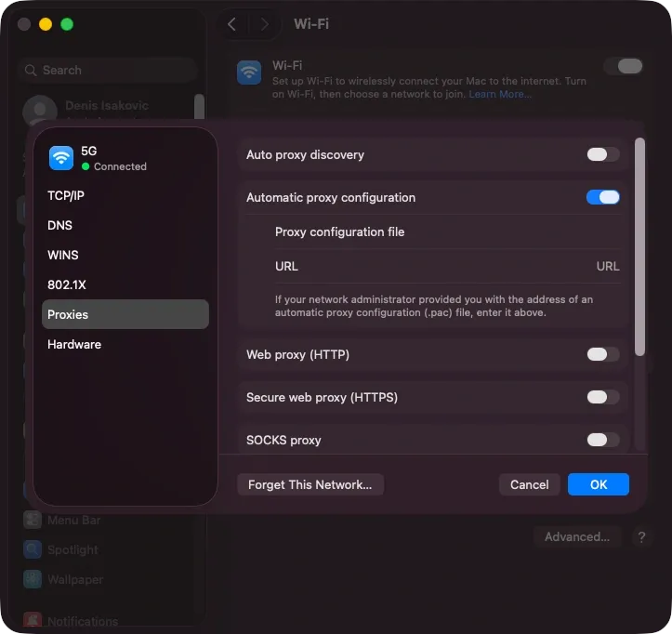
Task: Open Notifications settings in sidebar
Action: [83, 621]
